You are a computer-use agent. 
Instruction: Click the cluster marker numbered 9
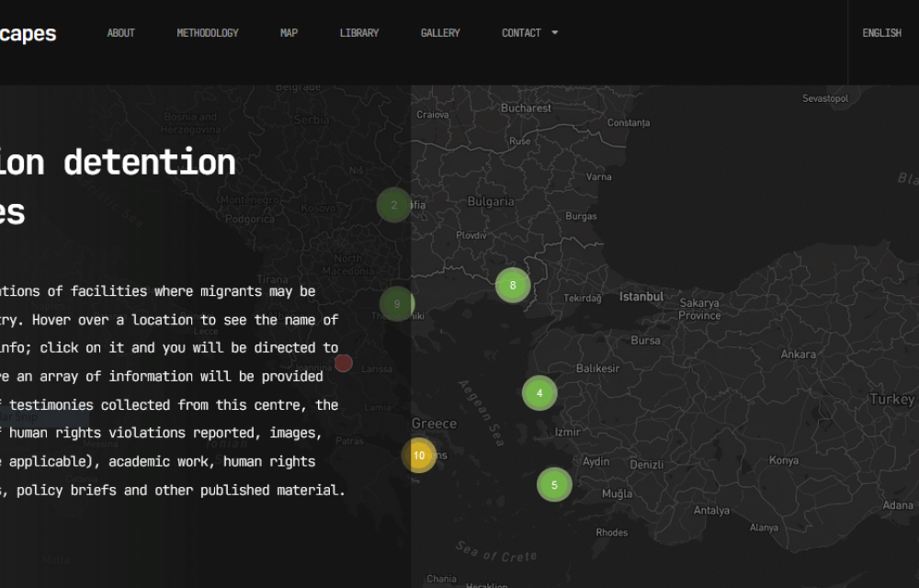tap(397, 304)
